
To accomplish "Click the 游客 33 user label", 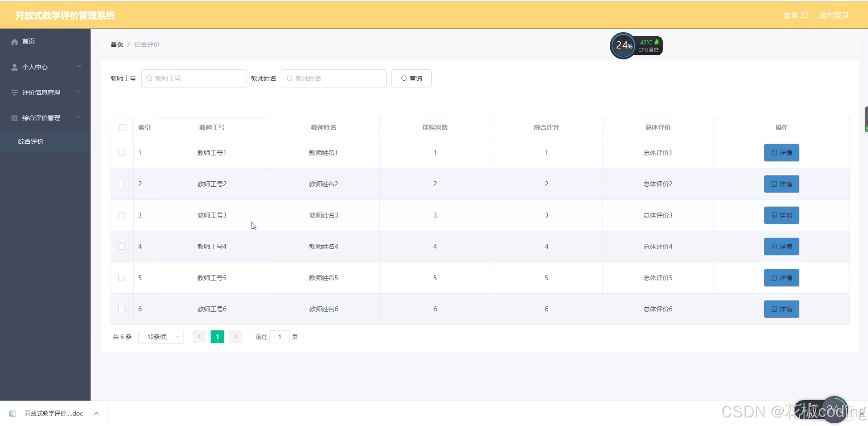I will coord(796,15).
